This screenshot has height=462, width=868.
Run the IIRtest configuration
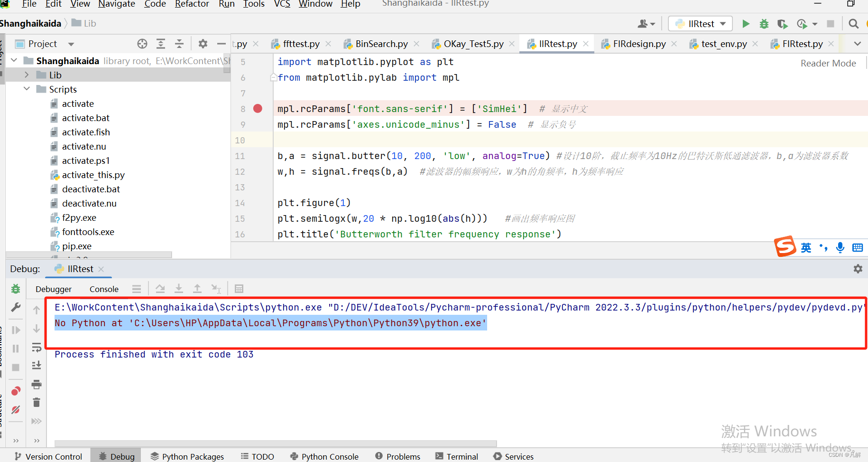[746, 24]
